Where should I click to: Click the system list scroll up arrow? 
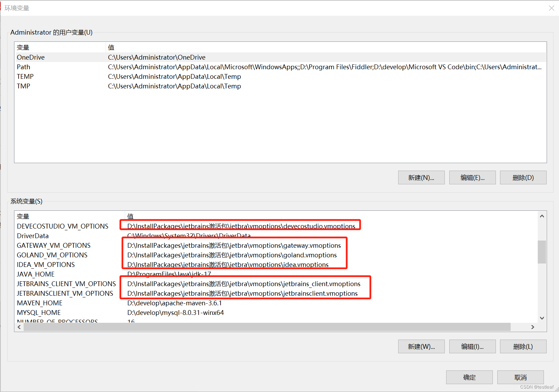point(542,216)
